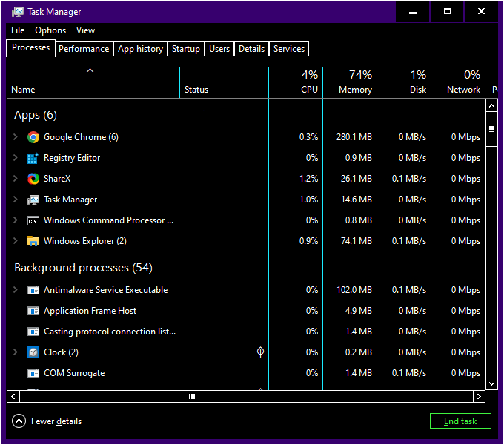
Task: Expand the ShareX process row
Action: click(15, 179)
